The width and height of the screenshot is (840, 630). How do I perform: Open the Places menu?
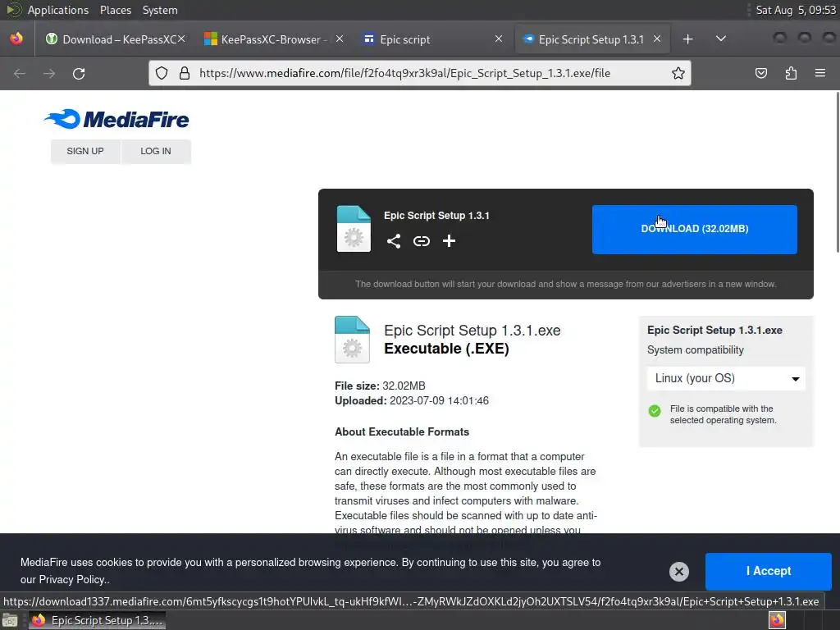(x=115, y=10)
